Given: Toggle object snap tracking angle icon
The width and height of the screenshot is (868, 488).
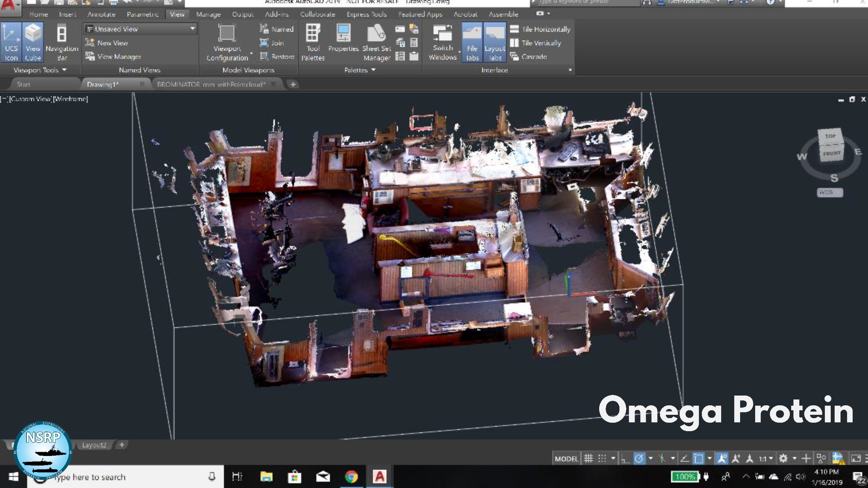Looking at the screenshot, I should click(684, 458).
